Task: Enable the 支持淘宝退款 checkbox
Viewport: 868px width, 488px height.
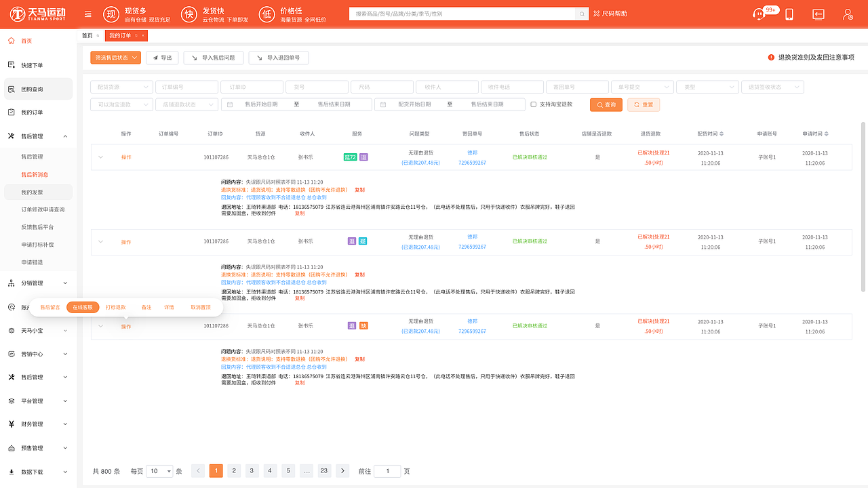Action: click(534, 104)
